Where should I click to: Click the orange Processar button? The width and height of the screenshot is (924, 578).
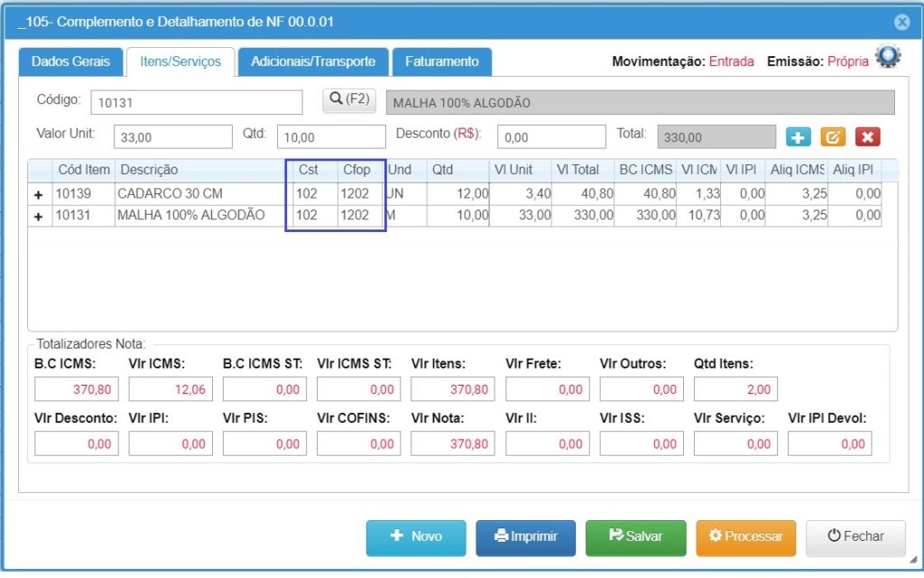pyautogui.click(x=745, y=536)
